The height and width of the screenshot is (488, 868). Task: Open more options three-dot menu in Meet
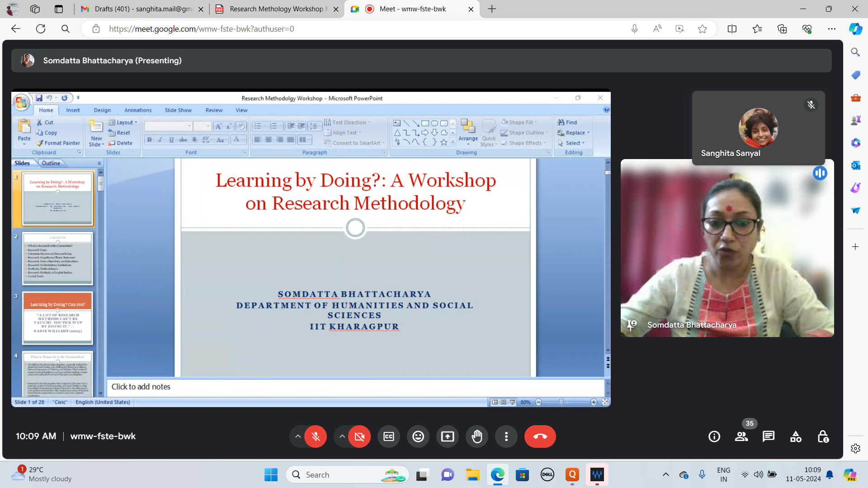(x=506, y=436)
